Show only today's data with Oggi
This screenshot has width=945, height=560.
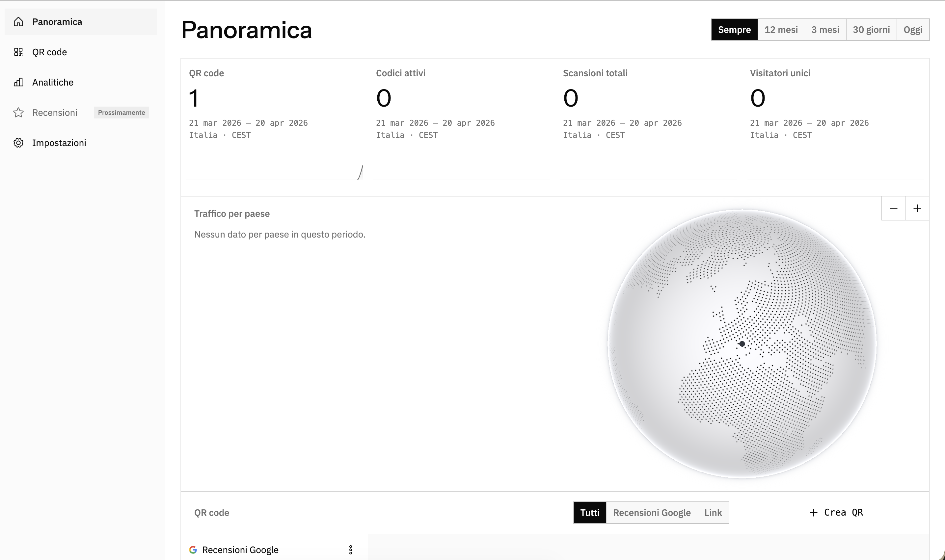click(912, 29)
